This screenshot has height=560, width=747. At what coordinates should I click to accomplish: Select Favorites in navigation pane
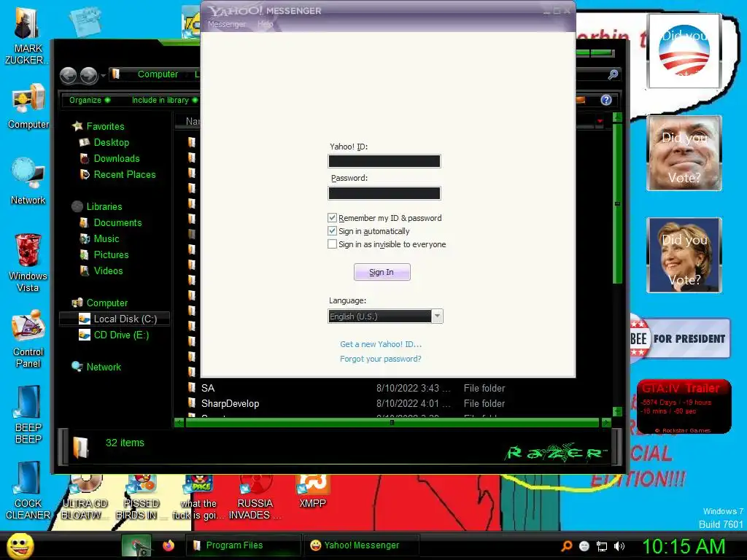pyautogui.click(x=105, y=127)
